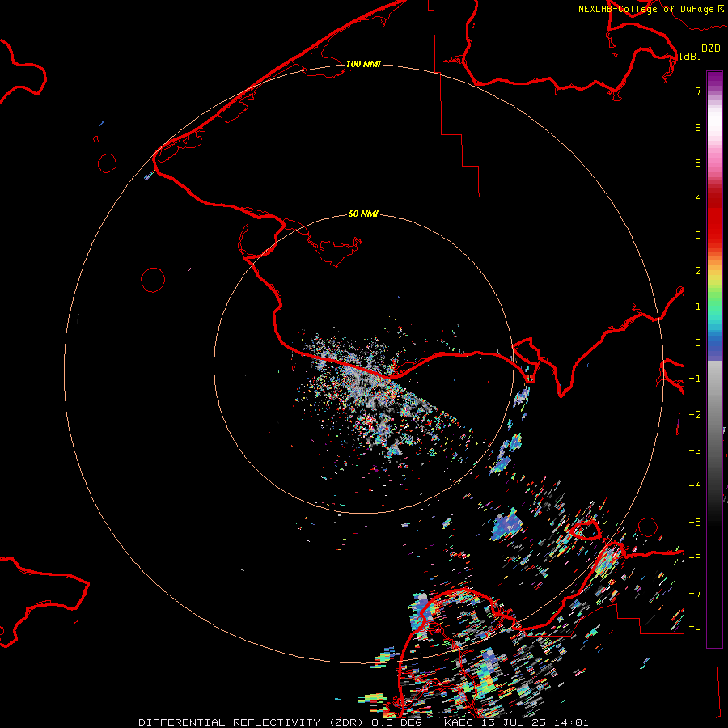Click the 5 value on the color scale

(698, 163)
